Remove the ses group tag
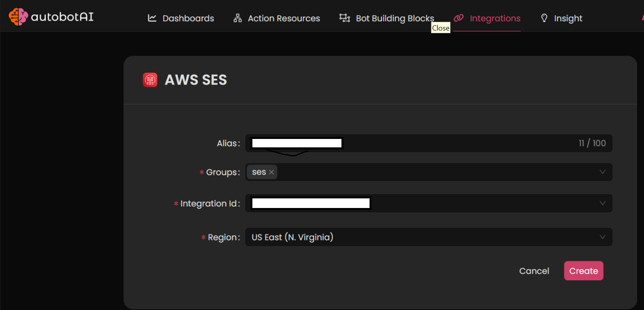This screenshot has width=644, height=310. tap(272, 172)
